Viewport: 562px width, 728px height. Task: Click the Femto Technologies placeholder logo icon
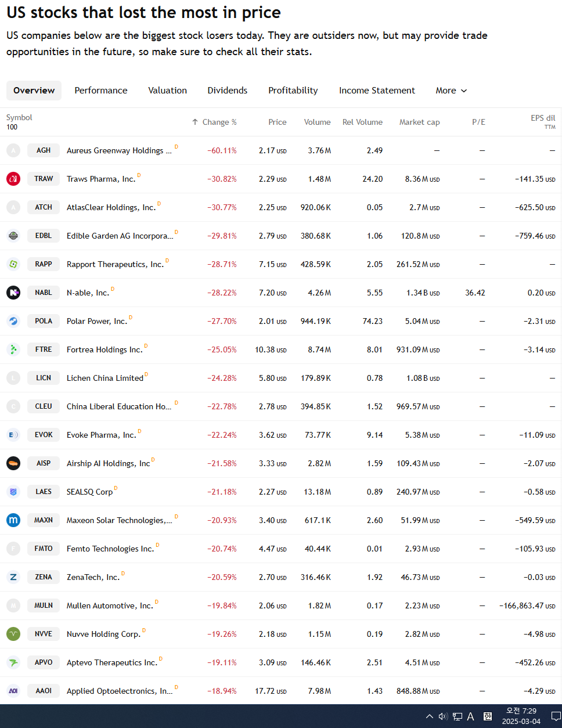13,549
